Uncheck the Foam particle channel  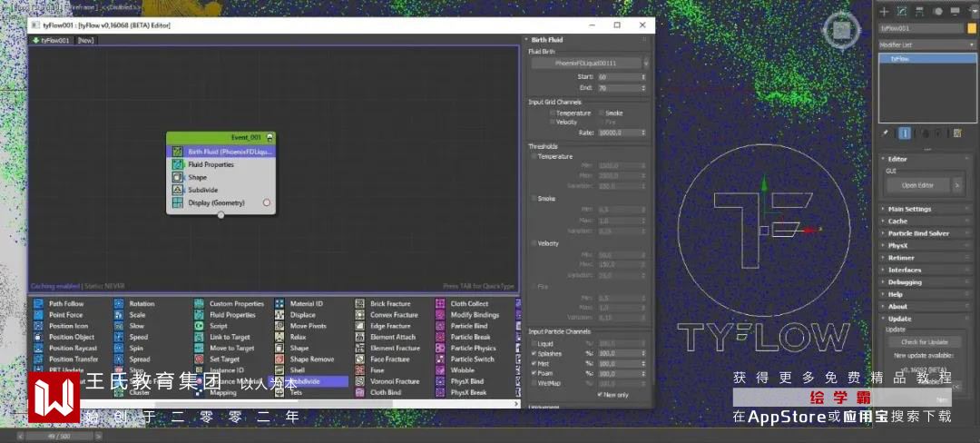[534, 374]
